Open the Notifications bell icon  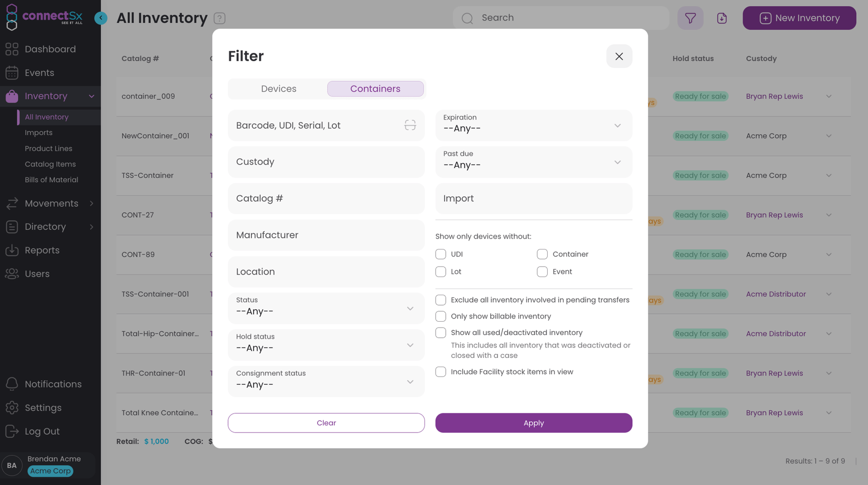click(12, 384)
